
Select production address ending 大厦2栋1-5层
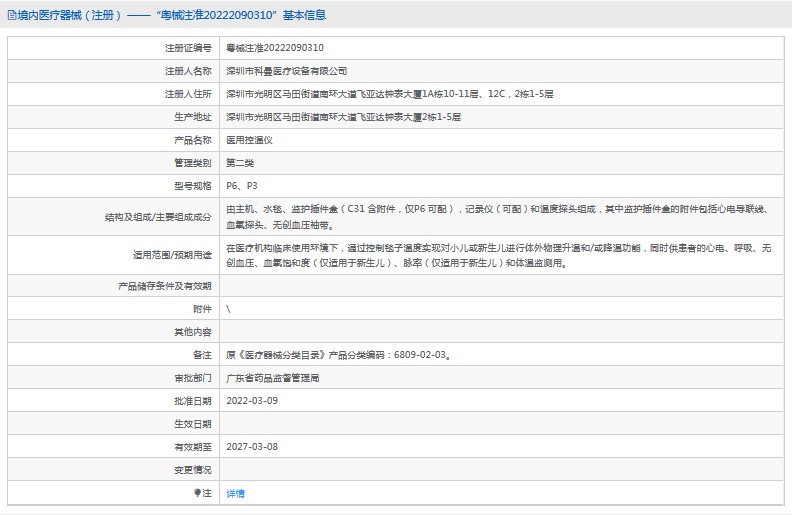(343, 117)
